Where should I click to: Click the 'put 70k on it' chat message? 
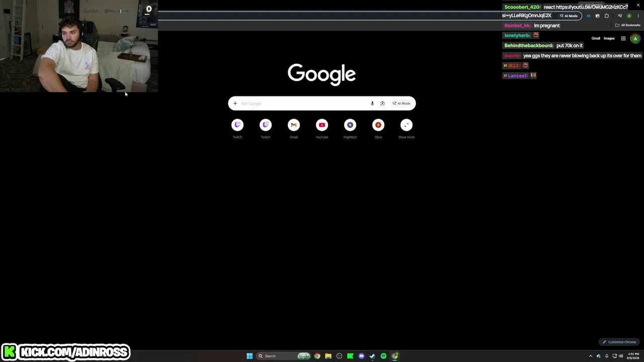(570, 46)
